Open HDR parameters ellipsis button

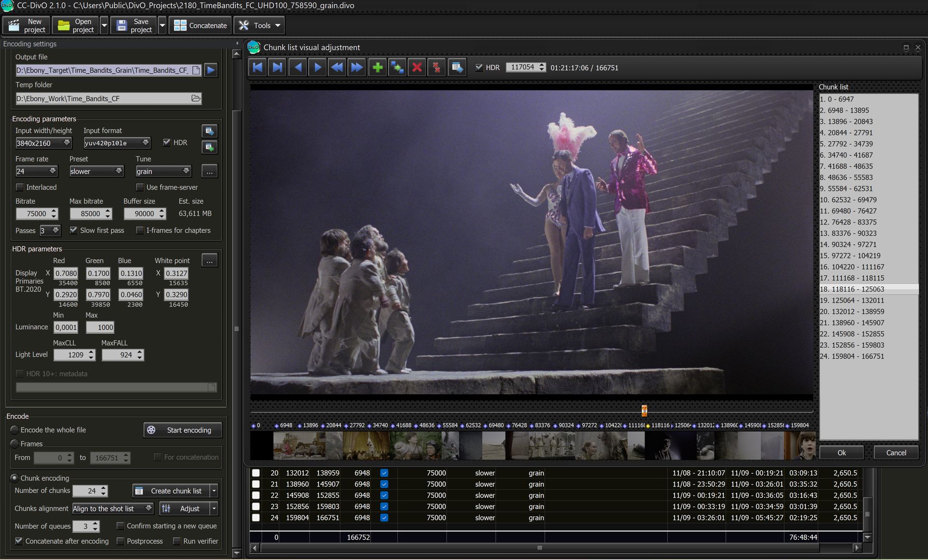tap(209, 260)
